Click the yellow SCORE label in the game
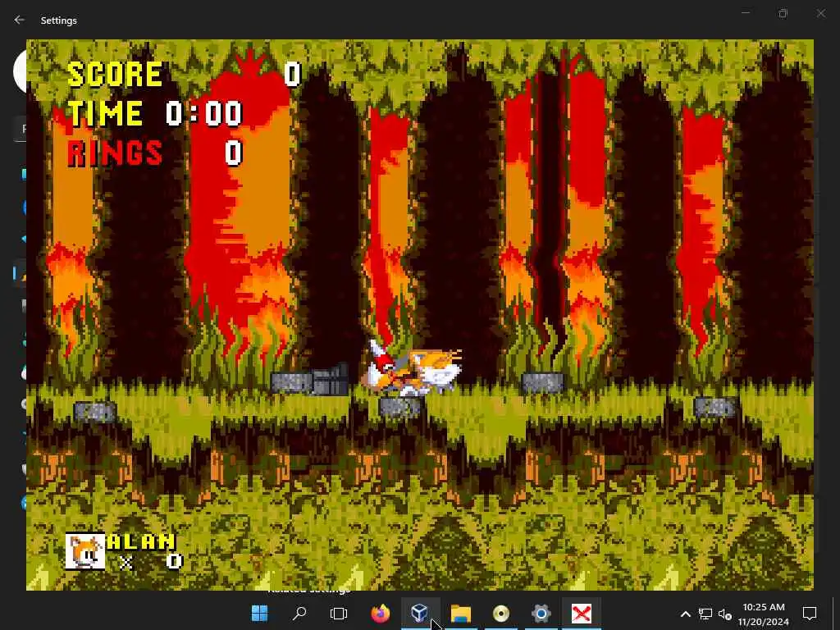This screenshot has height=630, width=840. 115,74
